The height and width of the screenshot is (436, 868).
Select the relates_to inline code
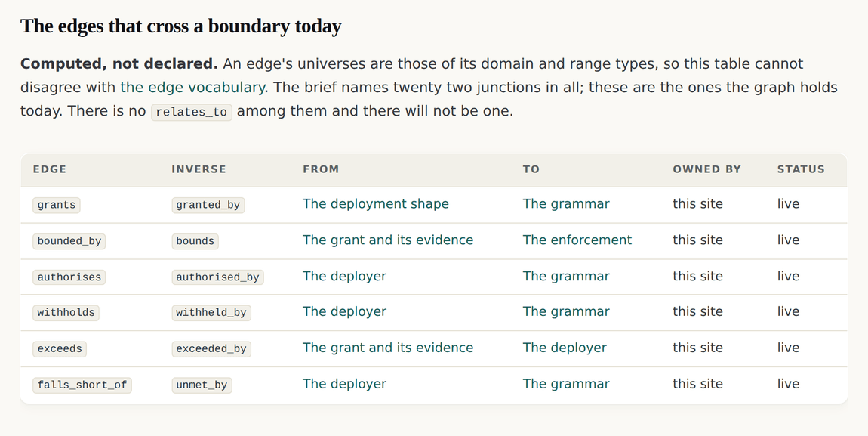192,112
